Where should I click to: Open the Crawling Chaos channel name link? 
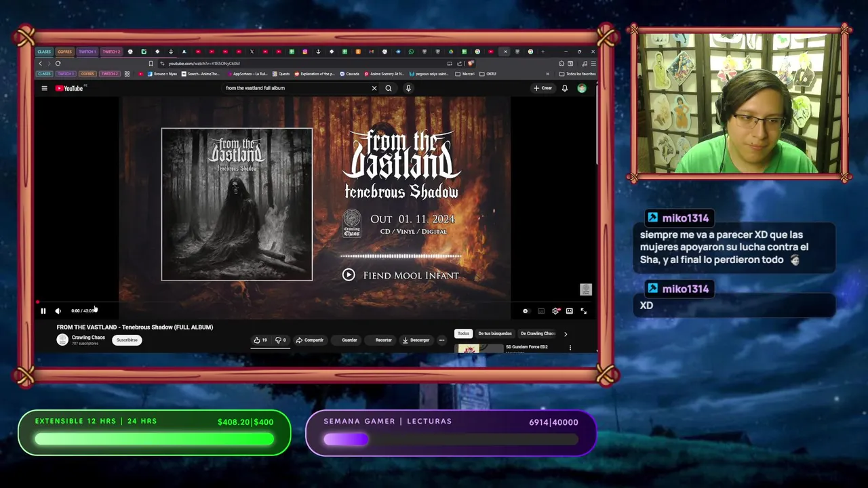[x=88, y=338]
